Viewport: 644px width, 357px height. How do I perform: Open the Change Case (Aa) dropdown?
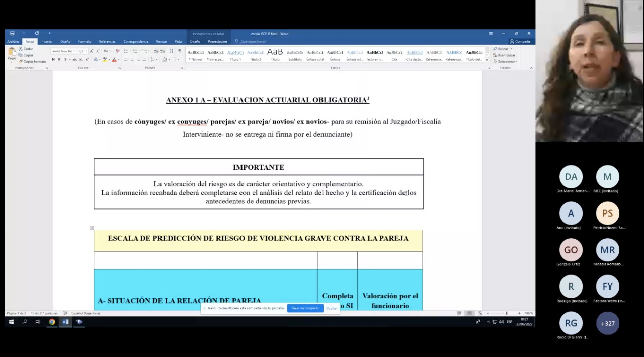click(x=107, y=51)
